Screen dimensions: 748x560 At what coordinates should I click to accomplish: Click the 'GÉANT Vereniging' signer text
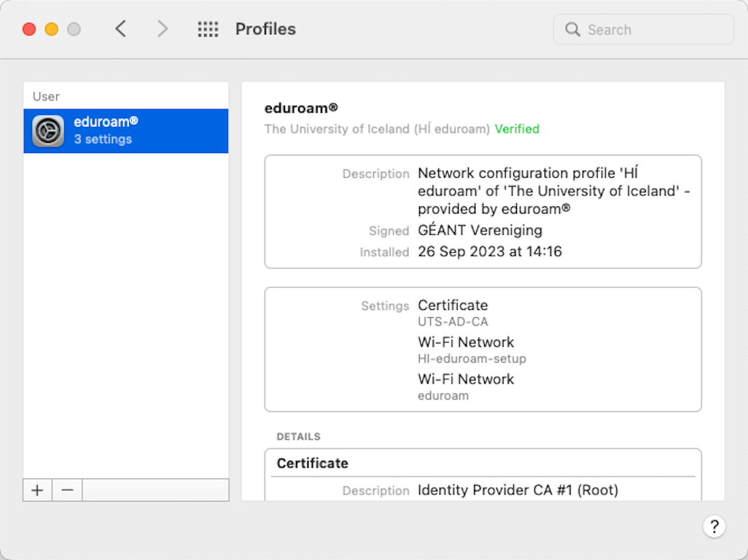(x=480, y=230)
